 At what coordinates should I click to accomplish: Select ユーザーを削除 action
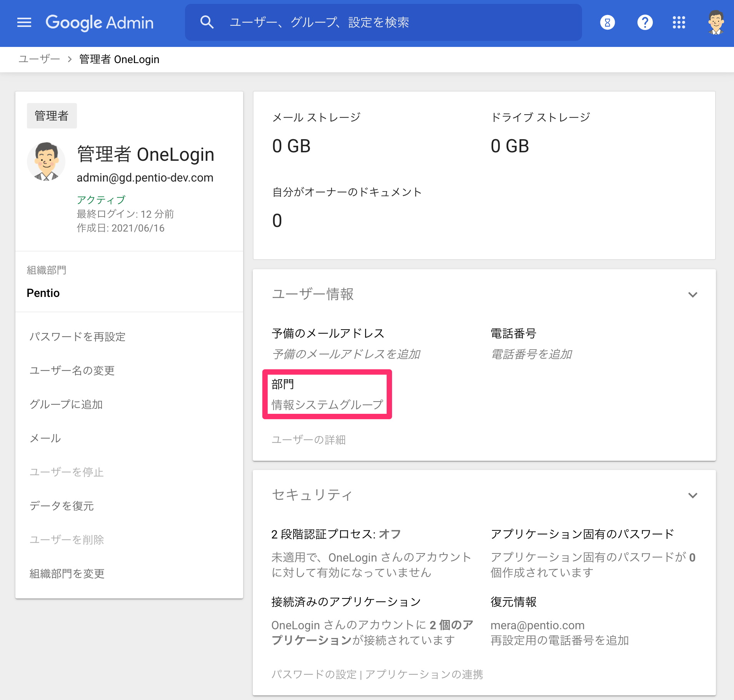[x=67, y=540]
